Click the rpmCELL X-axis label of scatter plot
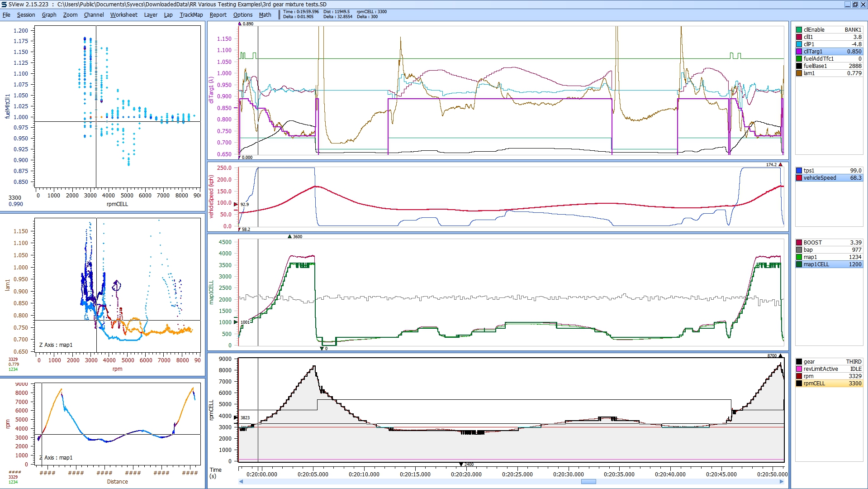Screen dimensions: 868x489 tap(117, 204)
